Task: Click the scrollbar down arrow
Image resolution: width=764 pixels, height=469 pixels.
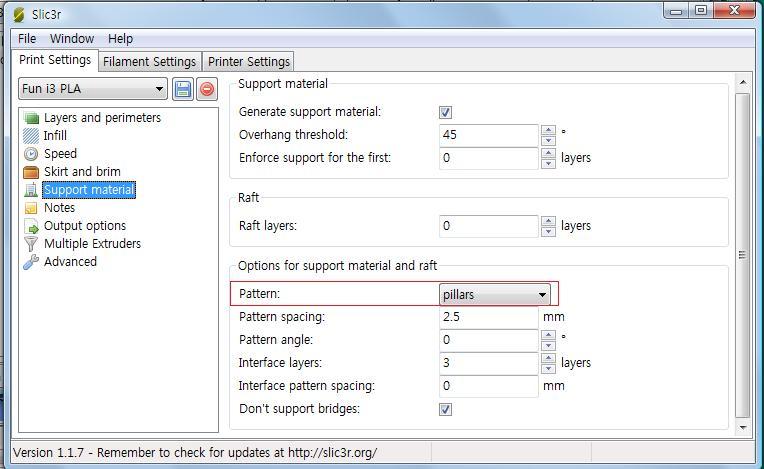Action: 743,427
